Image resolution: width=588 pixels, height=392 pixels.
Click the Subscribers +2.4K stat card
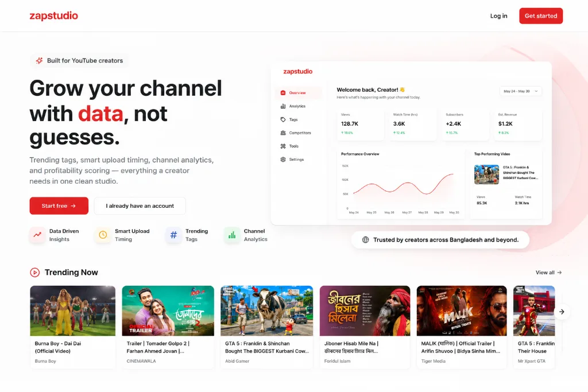click(465, 125)
